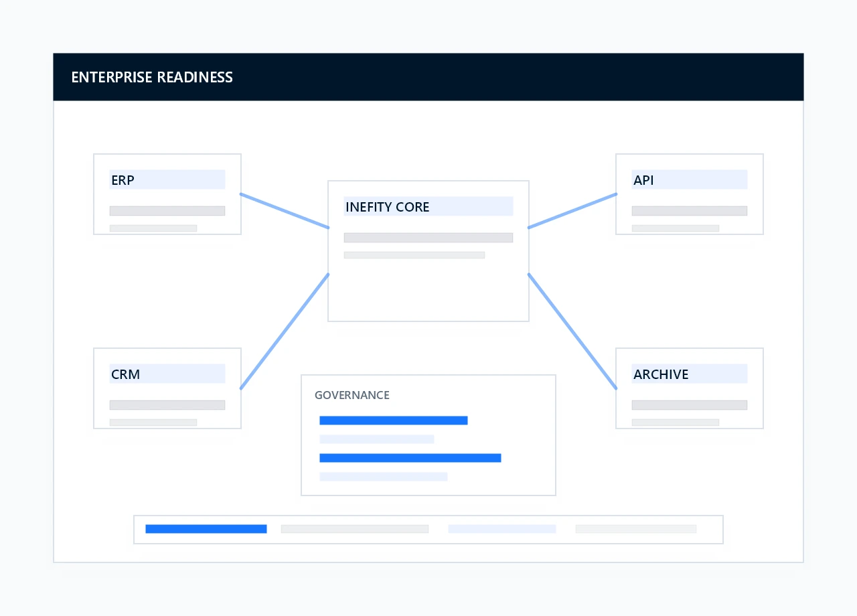Click the connector line from ERP to core
857x616 pixels.
285,211
